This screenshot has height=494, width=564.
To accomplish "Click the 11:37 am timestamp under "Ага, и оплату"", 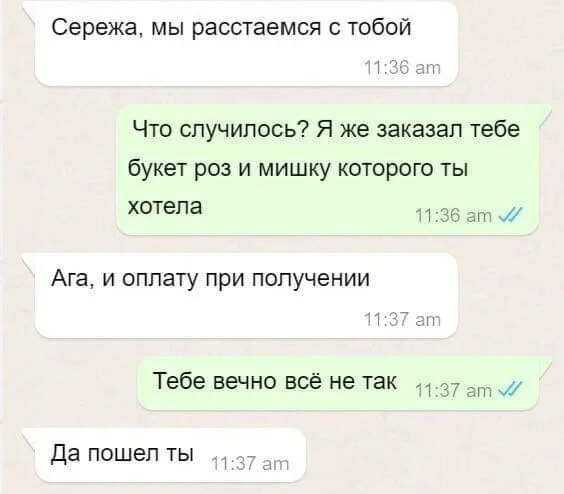I will 403,319.
